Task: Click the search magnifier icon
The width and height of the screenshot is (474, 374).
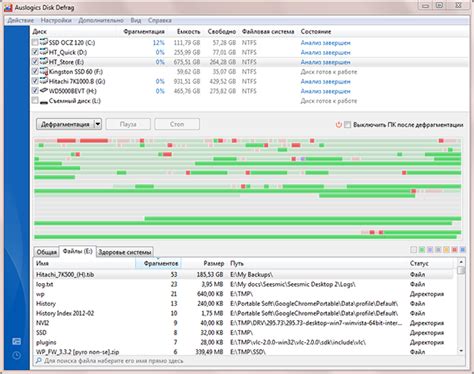Action: point(39,361)
